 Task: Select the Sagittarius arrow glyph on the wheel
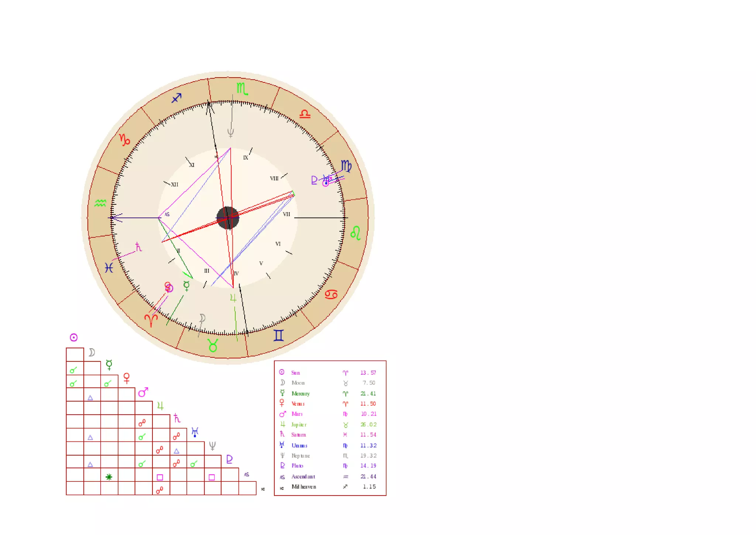click(x=176, y=98)
